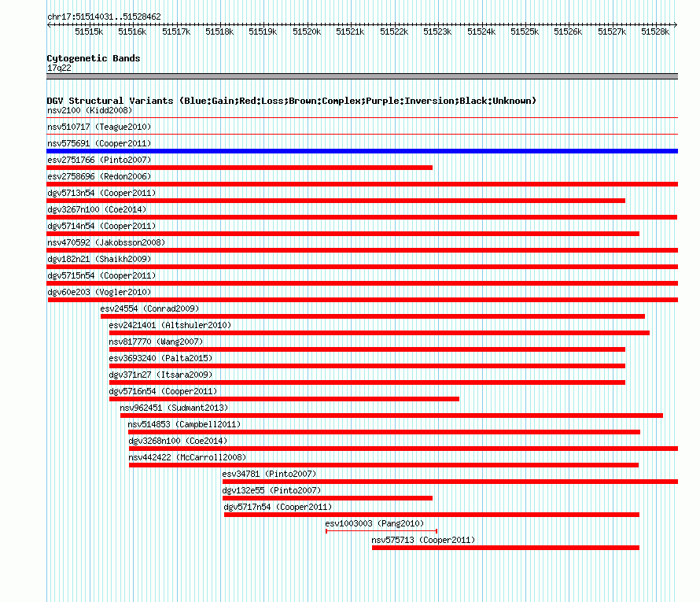Open the nsv510717 (Teague2010) variant label
This screenshot has width=700, height=602.
pyautogui.click(x=99, y=127)
